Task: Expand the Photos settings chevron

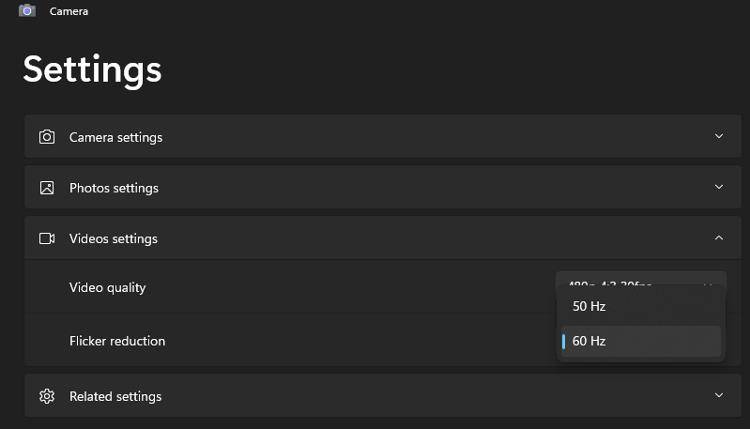Action: pos(719,188)
